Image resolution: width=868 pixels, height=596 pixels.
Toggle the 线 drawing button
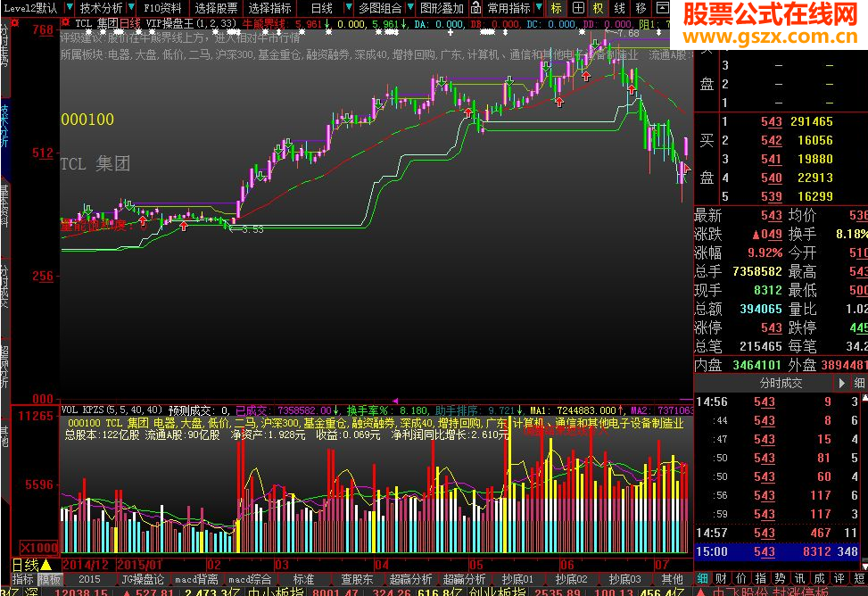click(x=619, y=8)
